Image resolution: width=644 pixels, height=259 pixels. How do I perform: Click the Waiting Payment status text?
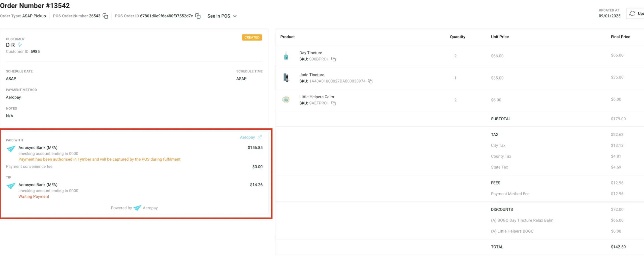point(34,196)
